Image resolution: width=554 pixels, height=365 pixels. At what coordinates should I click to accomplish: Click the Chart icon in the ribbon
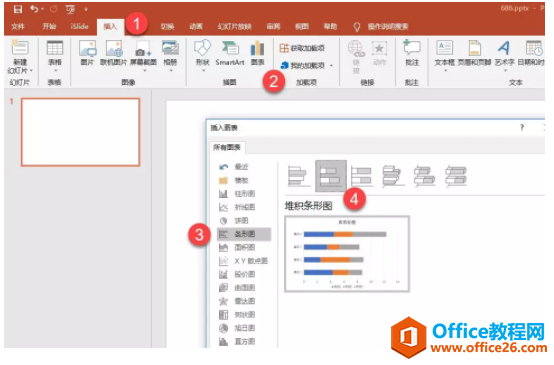(x=258, y=53)
